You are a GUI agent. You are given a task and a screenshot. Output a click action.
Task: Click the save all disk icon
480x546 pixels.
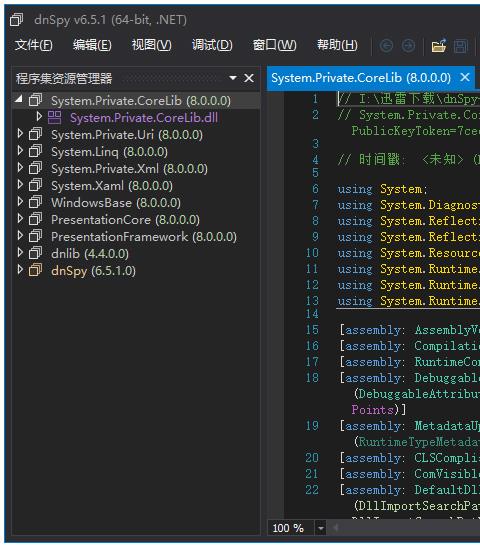461,45
